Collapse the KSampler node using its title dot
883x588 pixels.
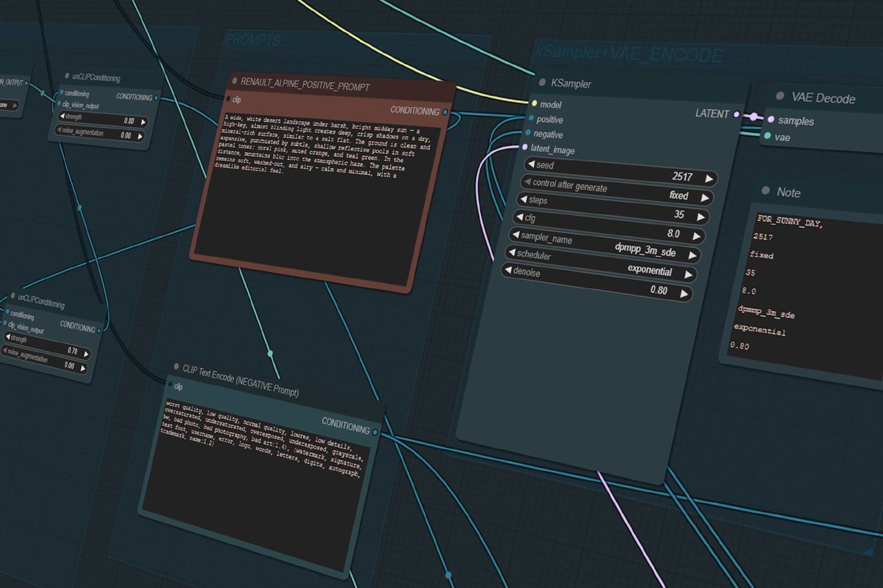(x=542, y=82)
